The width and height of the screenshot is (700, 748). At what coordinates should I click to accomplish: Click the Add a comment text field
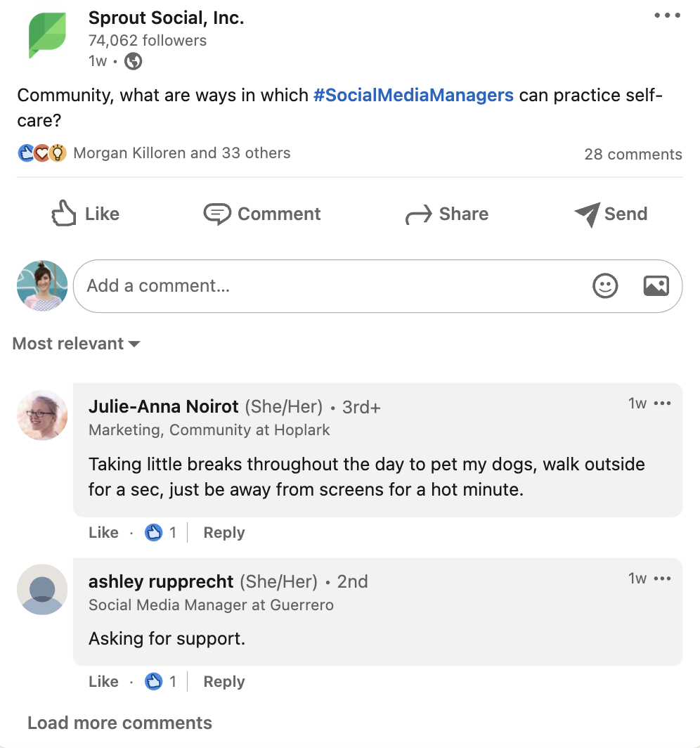click(x=330, y=285)
